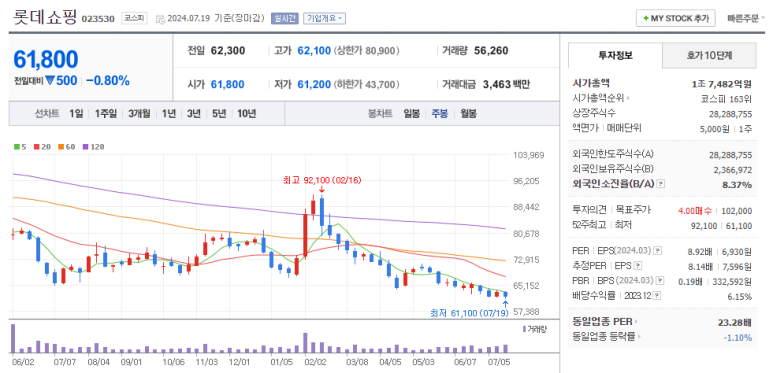Select the 1일 line chart period

click(76, 113)
